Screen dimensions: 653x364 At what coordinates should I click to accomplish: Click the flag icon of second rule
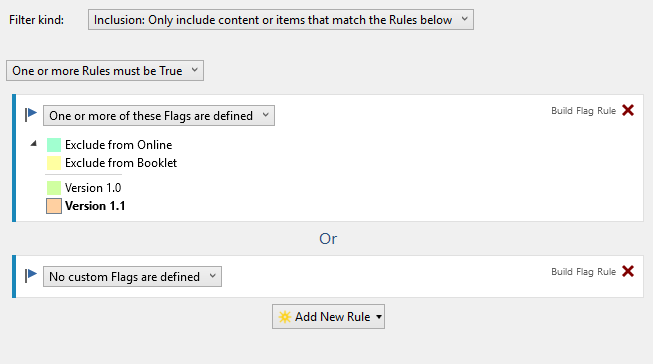(31, 275)
